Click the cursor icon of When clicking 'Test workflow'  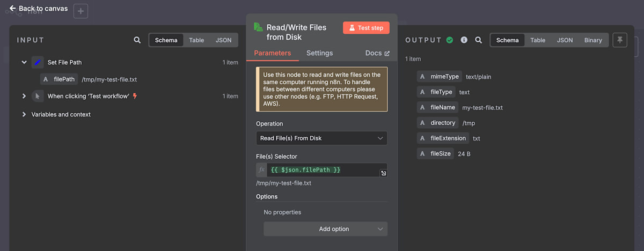tap(38, 96)
